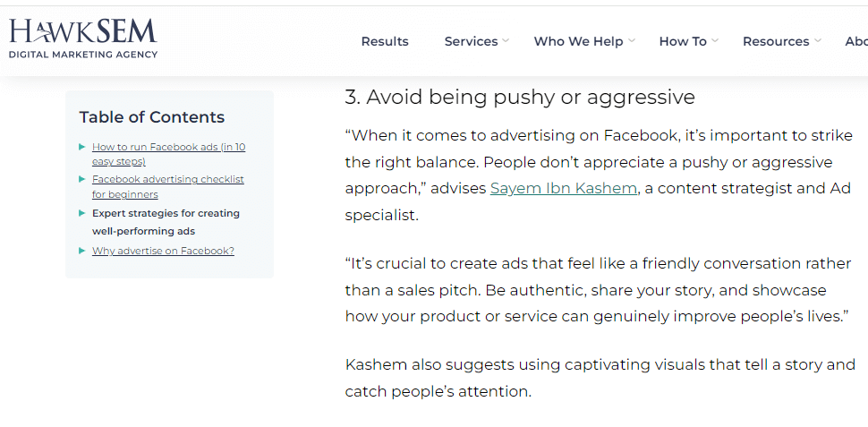Click arrow bullet beside "Expert strategies" entry

coord(82,214)
